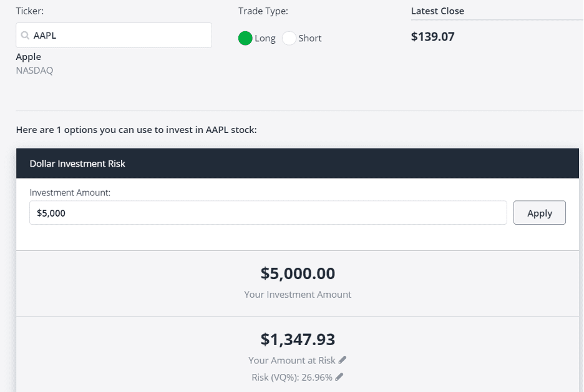Click the Latest Close heading
This screenshot has width=584, height=392.
tap(437, 11)
